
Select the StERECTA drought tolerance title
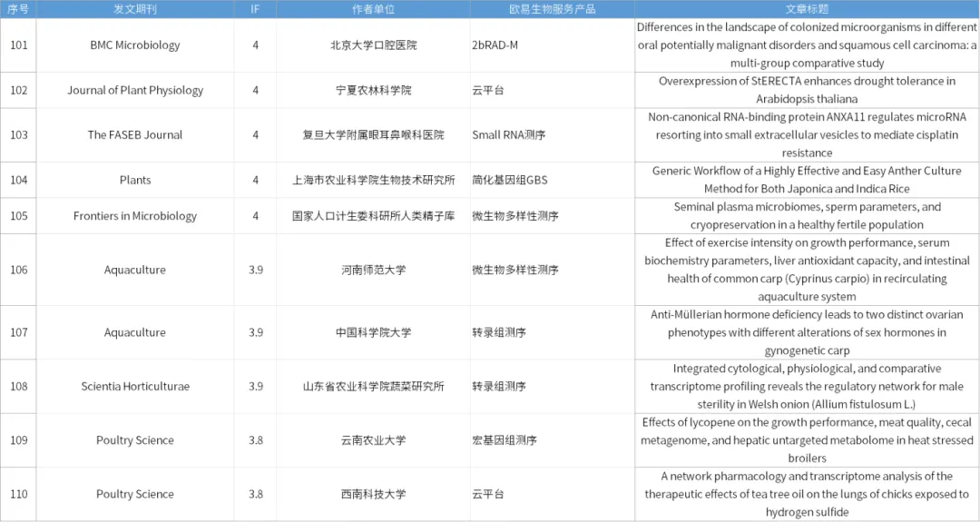tap(807, 90)
